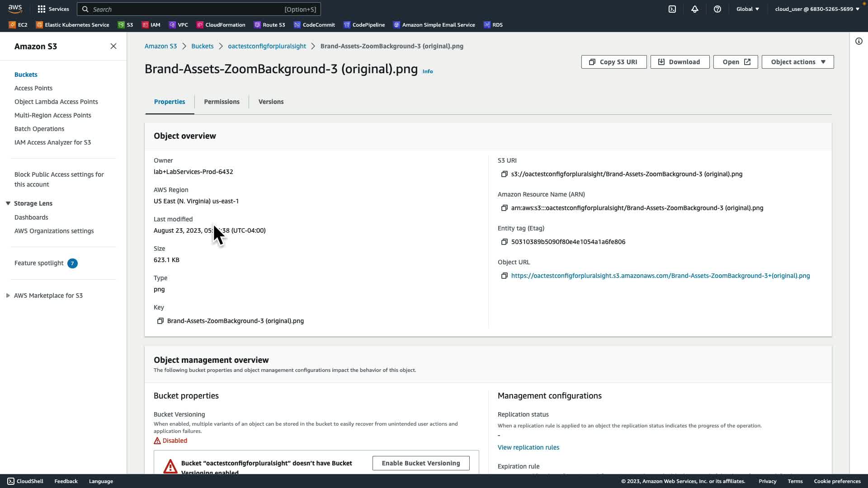Copy the object Key icon
The image size is (868, 488).
[160, 321]
